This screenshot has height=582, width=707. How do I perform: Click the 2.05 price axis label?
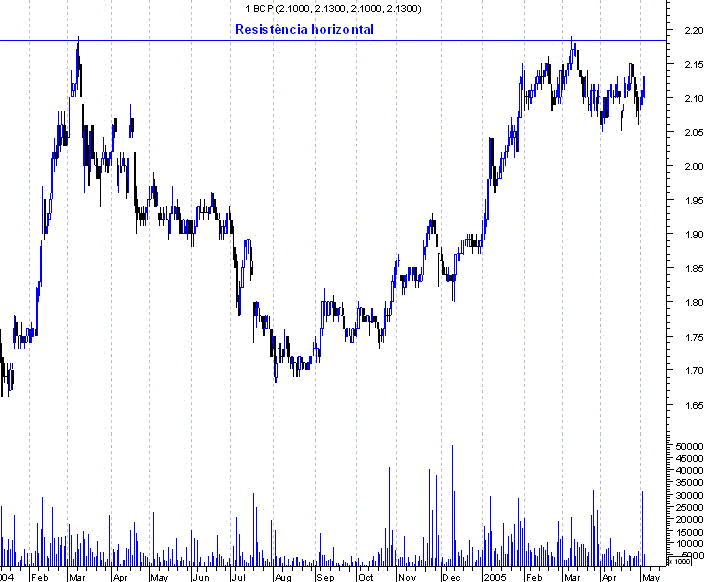coord(693,132)
